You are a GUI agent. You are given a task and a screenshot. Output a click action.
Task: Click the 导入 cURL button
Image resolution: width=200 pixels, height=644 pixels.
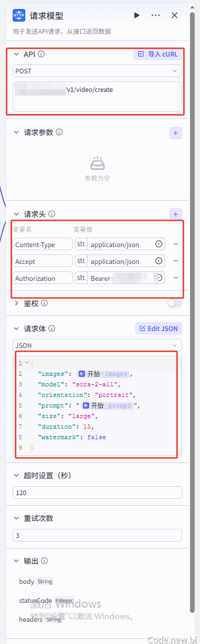coord(158,54)
